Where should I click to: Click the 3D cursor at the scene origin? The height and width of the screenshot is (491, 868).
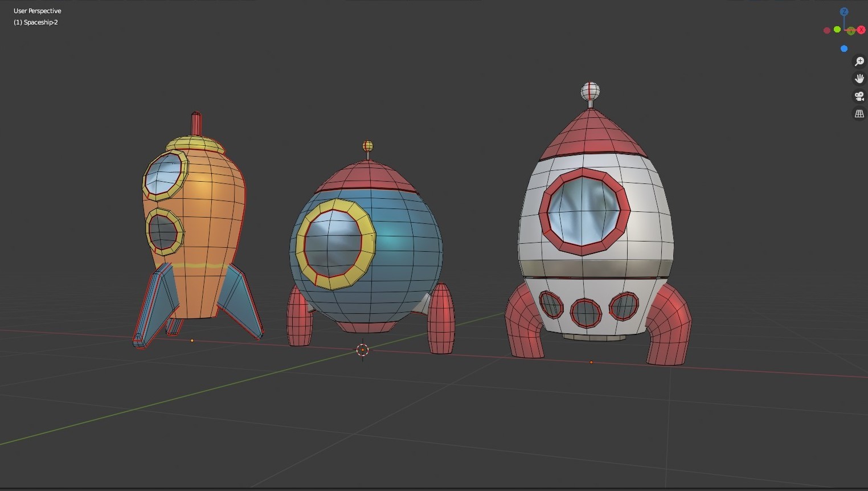click(x=363, y=350)
